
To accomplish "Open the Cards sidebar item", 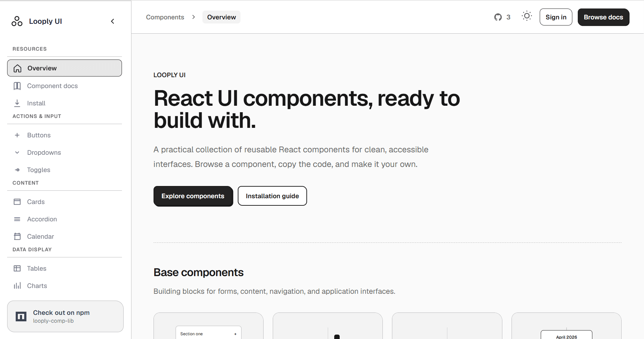I will [65, 202].
